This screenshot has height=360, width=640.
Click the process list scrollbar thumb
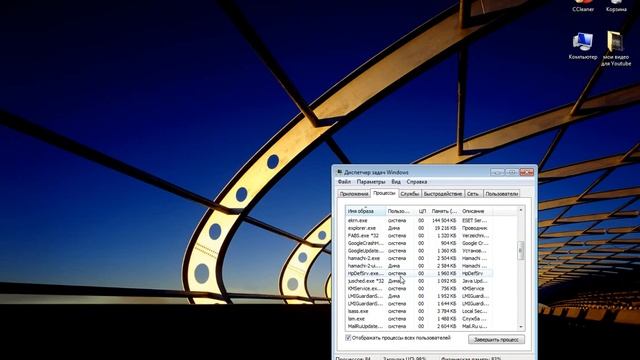pyautogui.click(x=520, y=250)
